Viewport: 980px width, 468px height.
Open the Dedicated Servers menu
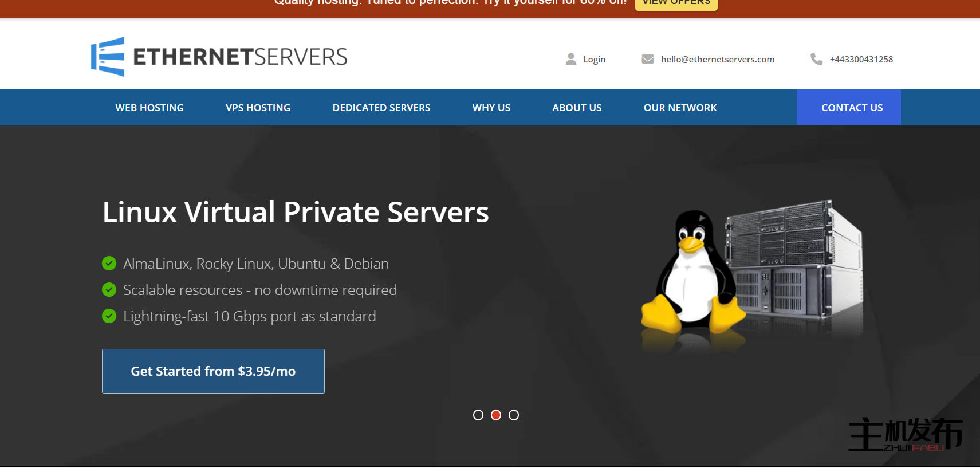tap(381, 108)
